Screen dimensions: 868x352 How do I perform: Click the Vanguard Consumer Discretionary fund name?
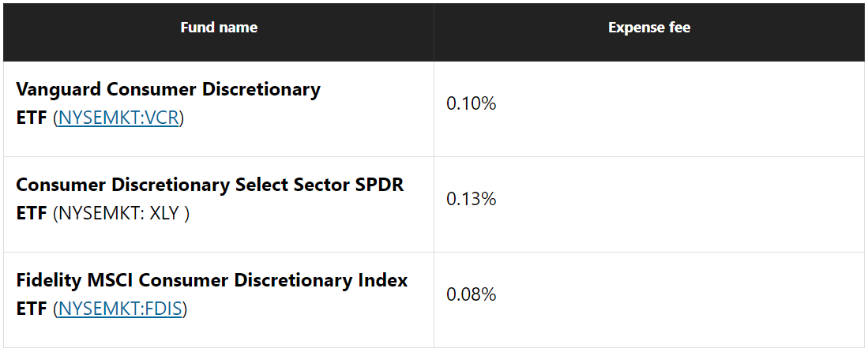(x=168, y=89)
